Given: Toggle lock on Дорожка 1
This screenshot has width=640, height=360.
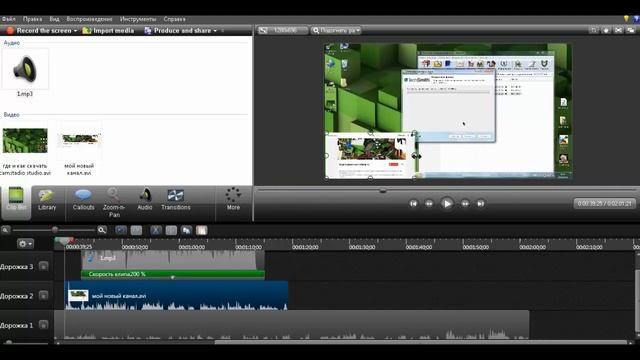Looking at the screenshot, I should coord(43,325).
